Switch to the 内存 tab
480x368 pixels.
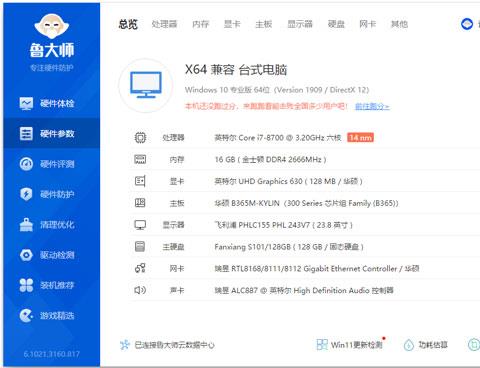pos(200,24)
